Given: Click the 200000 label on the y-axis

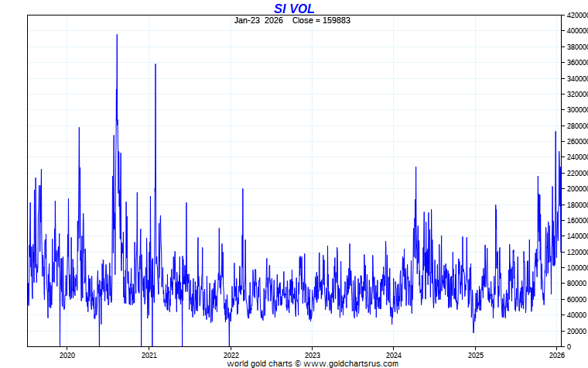Looking at the screenshot, I should pos(577,189).
